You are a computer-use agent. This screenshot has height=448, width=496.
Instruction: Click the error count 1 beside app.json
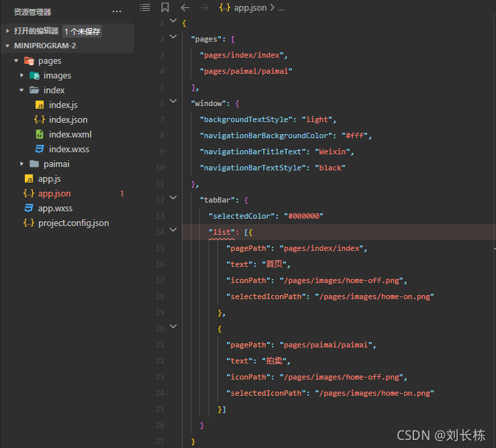[x=121, y=194]
